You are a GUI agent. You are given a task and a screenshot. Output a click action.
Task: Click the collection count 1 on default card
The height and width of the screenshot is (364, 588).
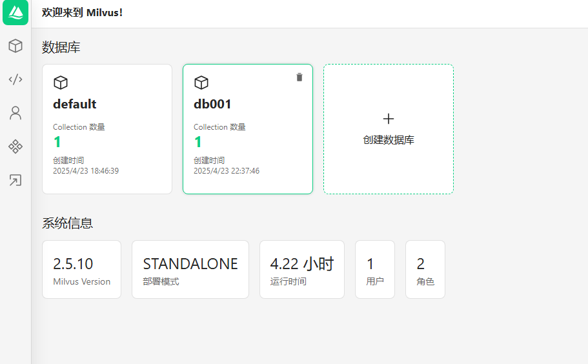pyautogui.click(x=57, y=142)
